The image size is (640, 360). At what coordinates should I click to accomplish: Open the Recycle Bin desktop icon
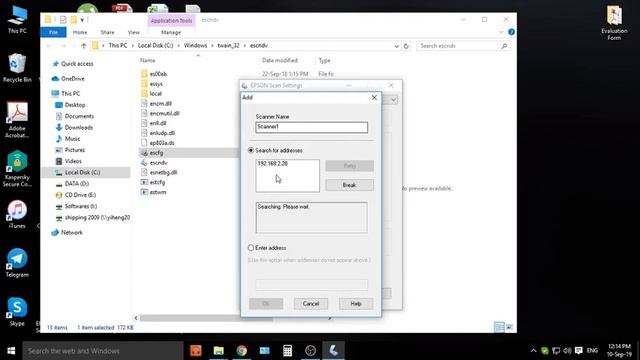coord(17,68)
